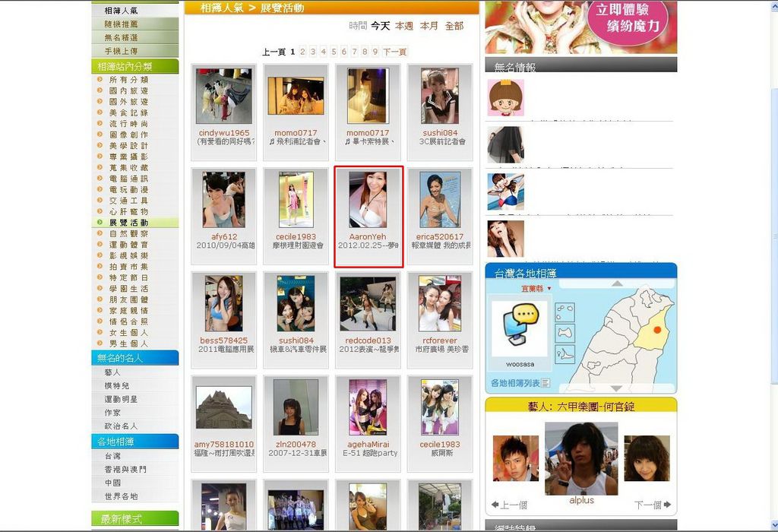This screenshot has width=778, height=532.
Task: Open the erica520617 album thumbnail
Action: tap(440, 200)
